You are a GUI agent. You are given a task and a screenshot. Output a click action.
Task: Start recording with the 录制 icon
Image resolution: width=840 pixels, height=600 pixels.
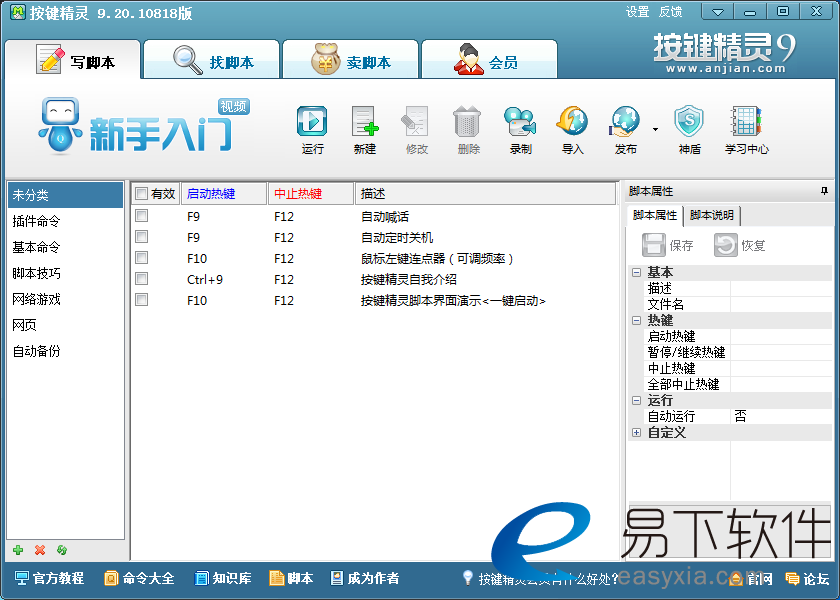[520, 121]
